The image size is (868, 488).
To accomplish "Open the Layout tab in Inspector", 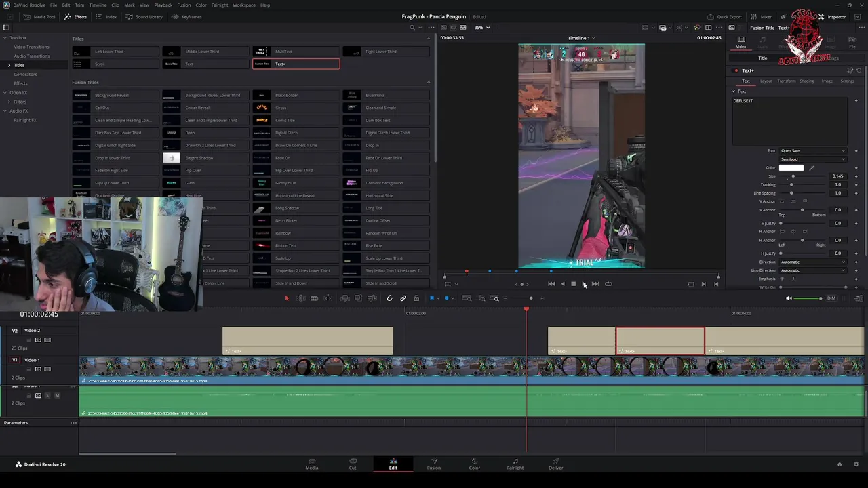I will coord(766,81).
